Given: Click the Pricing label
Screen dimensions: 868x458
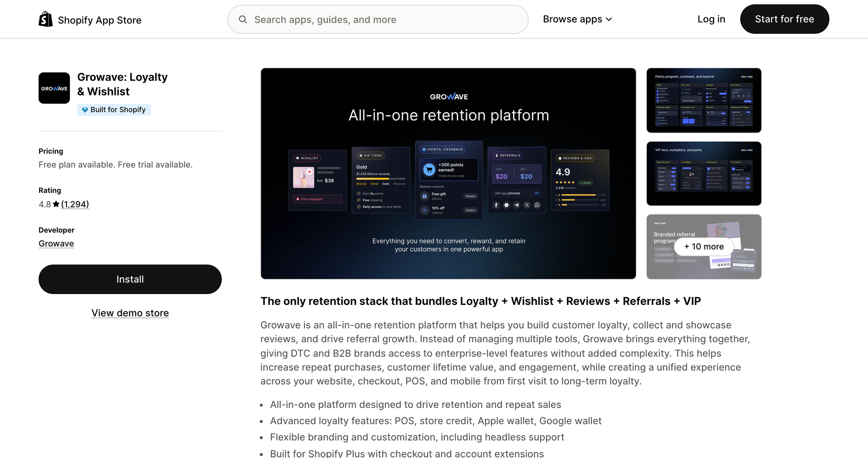Looking at the screenshot, I should coord(51,151).
